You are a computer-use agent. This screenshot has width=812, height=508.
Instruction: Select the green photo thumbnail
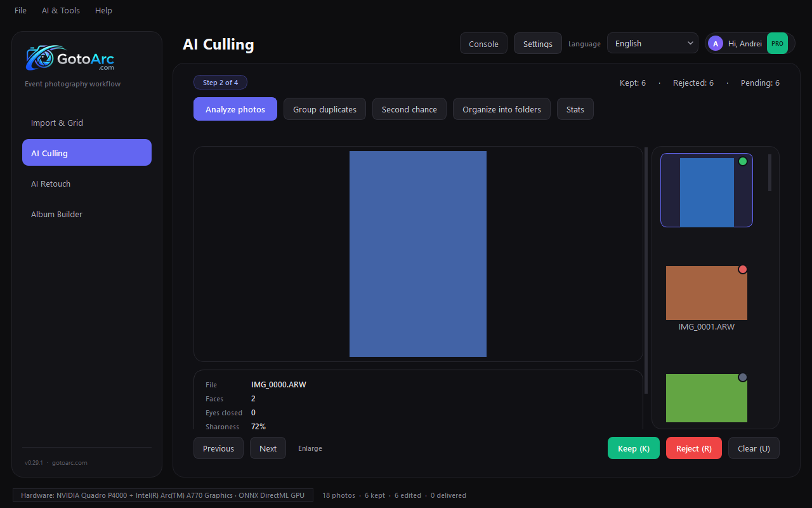pyautogui.click(x=707, y=398)
